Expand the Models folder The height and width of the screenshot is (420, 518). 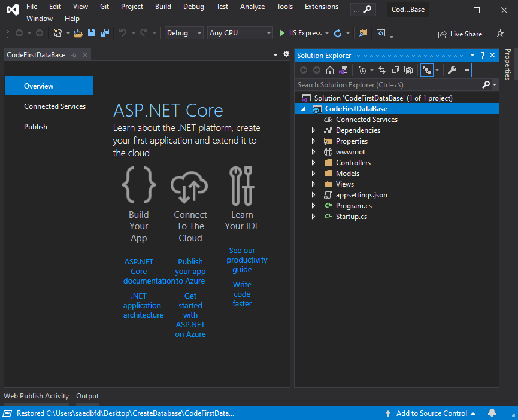point(313,174)
